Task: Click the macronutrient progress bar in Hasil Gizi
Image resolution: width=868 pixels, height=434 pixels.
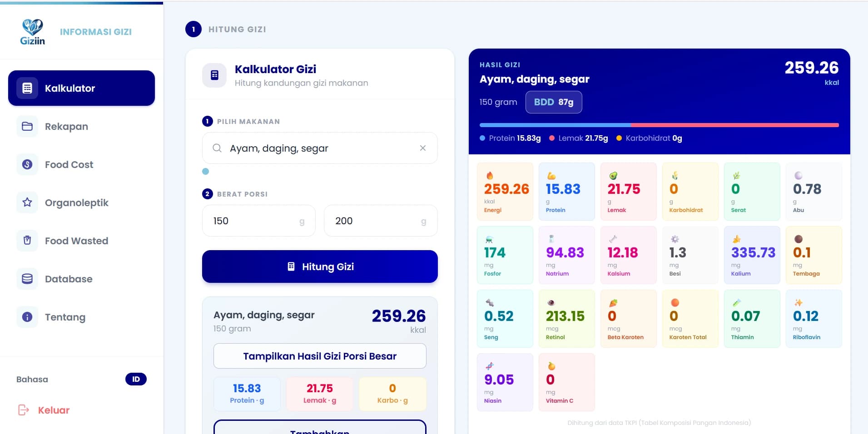Action: click(x=660, y=124)
